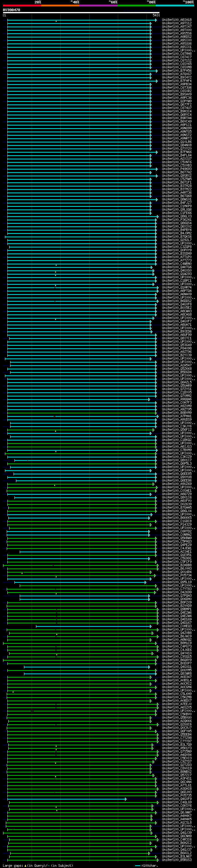Select hit label UniRef100_Q9SRX2

pos(176,176)
